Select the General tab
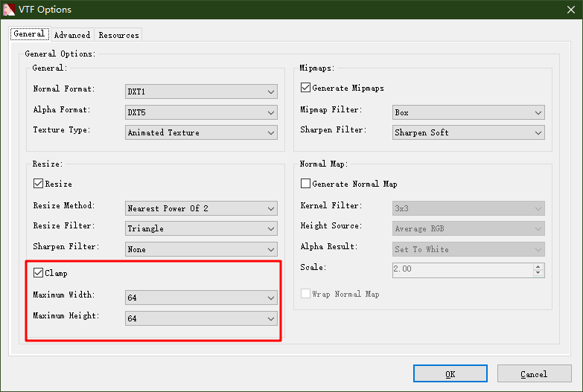The height and width of the screenshot is (392, 583). (30, 34)
